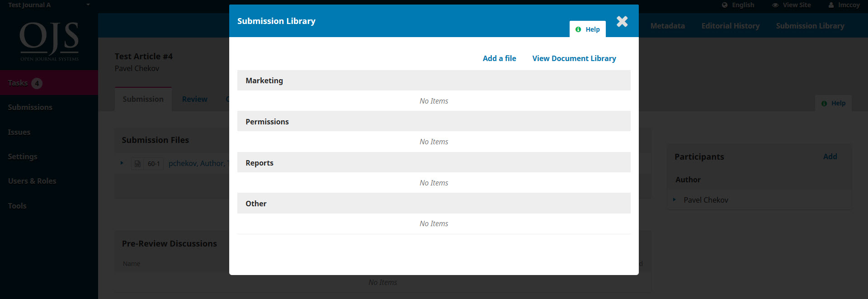Screen dimensions: 868x299
Task: Click the Pre-Review Discussions heading
Action: coord(170,244)
